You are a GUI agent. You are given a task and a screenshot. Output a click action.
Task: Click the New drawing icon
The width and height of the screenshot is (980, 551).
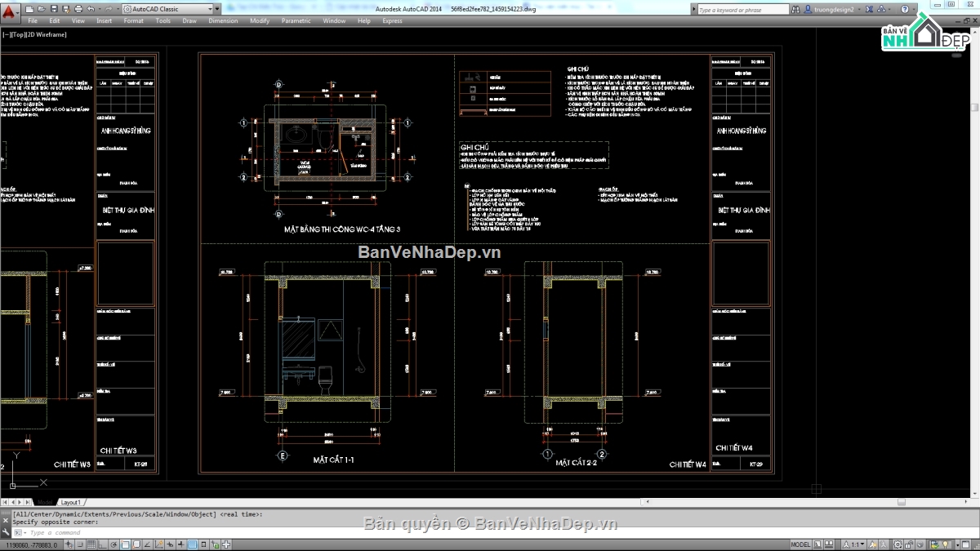coord(30,9)
